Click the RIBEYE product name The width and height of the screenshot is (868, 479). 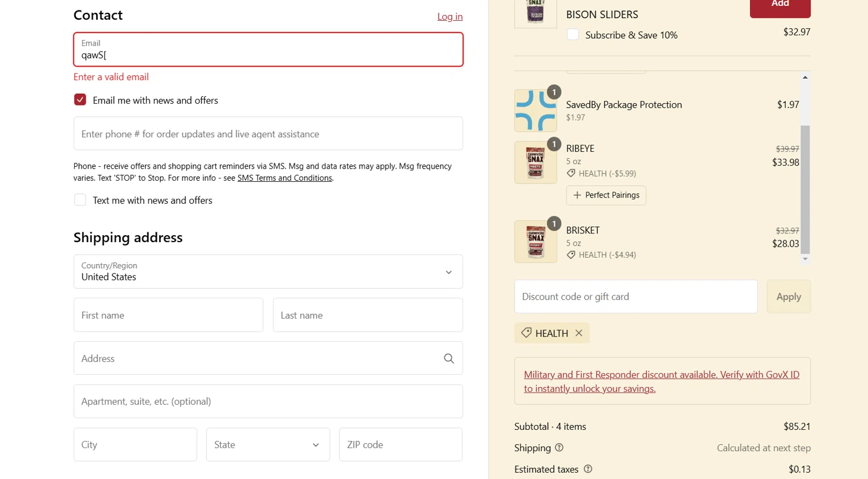[x=580, y=148]
